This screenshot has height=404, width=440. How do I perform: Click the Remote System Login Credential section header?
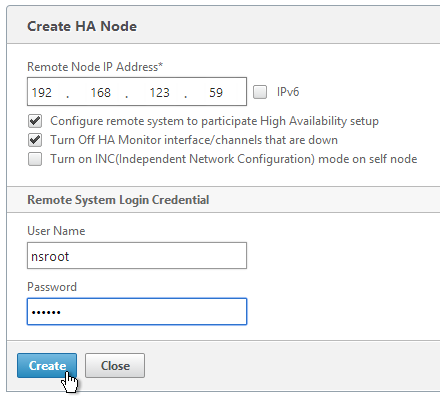118,200
